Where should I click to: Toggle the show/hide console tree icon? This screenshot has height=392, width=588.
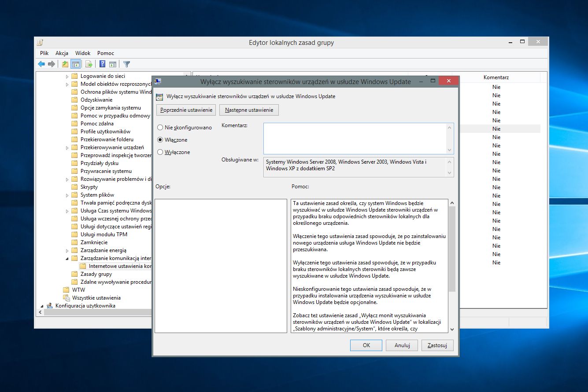coord(75,64)
